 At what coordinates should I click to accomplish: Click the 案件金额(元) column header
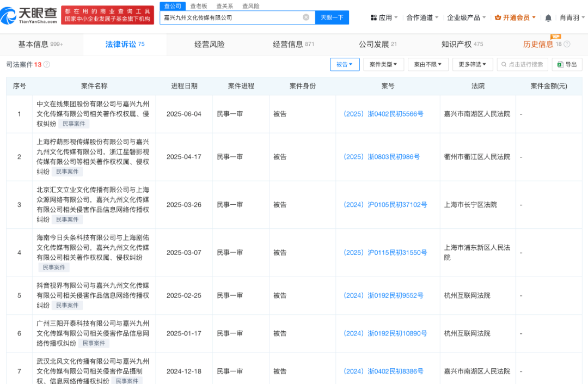549,86
